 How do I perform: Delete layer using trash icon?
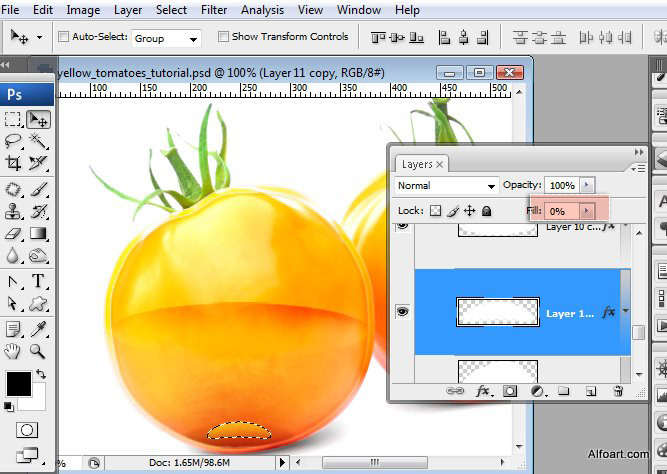click(618, 391)
